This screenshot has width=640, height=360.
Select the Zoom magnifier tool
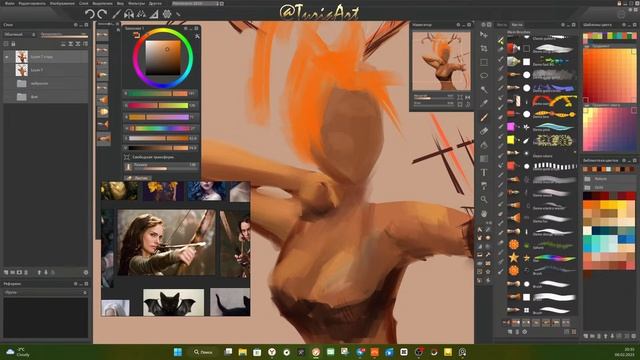484,200
